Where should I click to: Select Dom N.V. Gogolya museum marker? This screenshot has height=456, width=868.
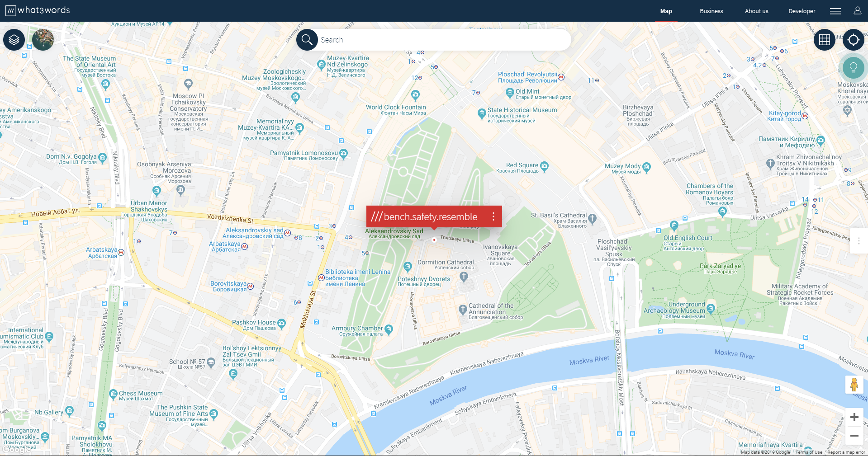[x=102, y=158]
